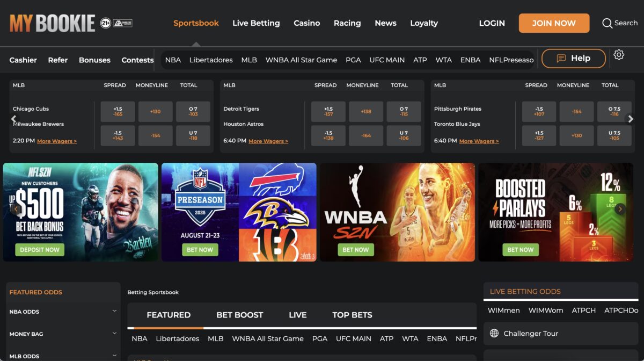Click BET NOW on NFL Preseason banner
The height and width of the screenshot is (361, 644).
coord(200,250)
